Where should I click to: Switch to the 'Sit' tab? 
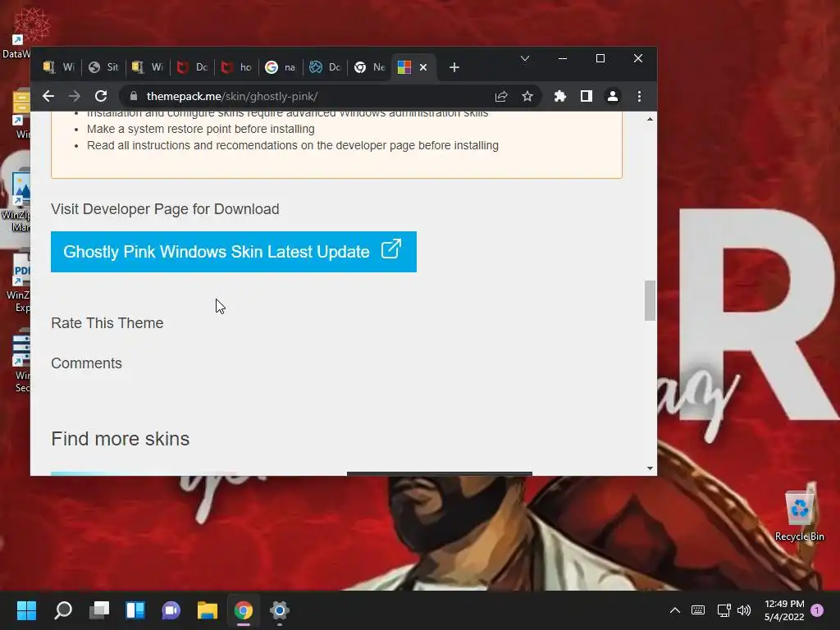[103, 67]
